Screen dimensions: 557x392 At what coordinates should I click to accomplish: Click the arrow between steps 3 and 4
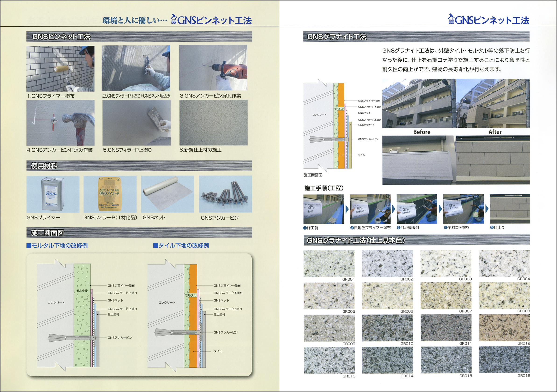[440, 209]
